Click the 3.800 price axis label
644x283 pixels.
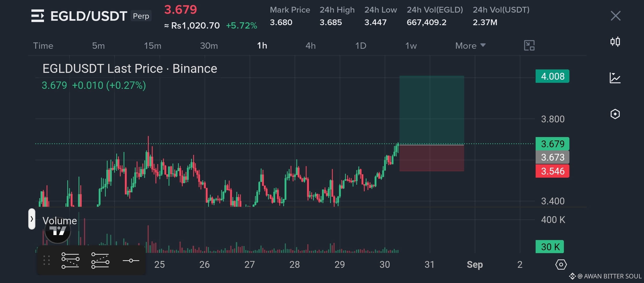(553, 119)
